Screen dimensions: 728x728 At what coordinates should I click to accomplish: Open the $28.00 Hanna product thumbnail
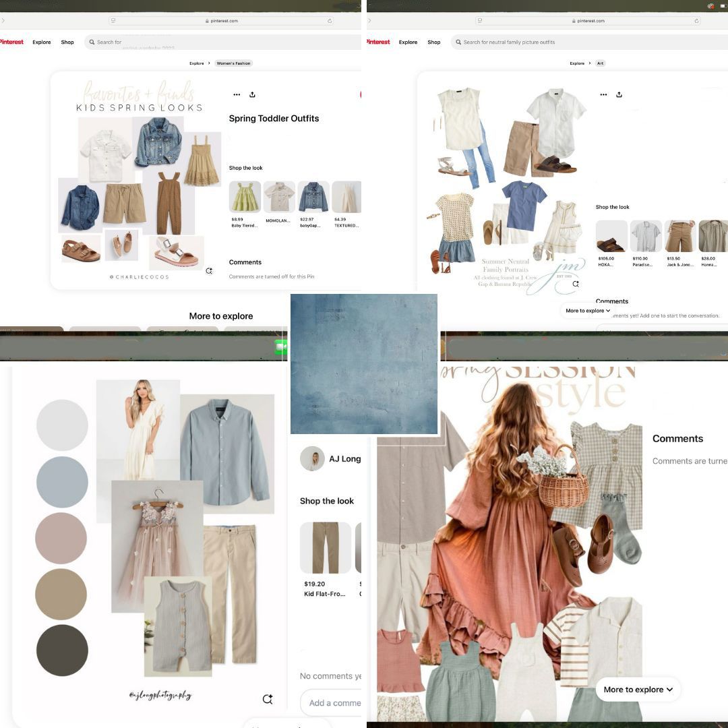[x=713, y=237]
